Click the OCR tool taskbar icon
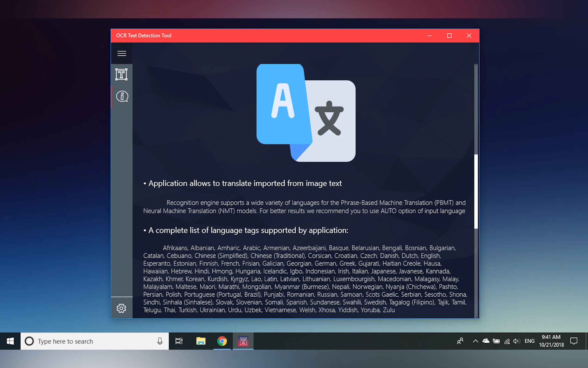Viewport: 588px width, 368px height. (243, 341)
